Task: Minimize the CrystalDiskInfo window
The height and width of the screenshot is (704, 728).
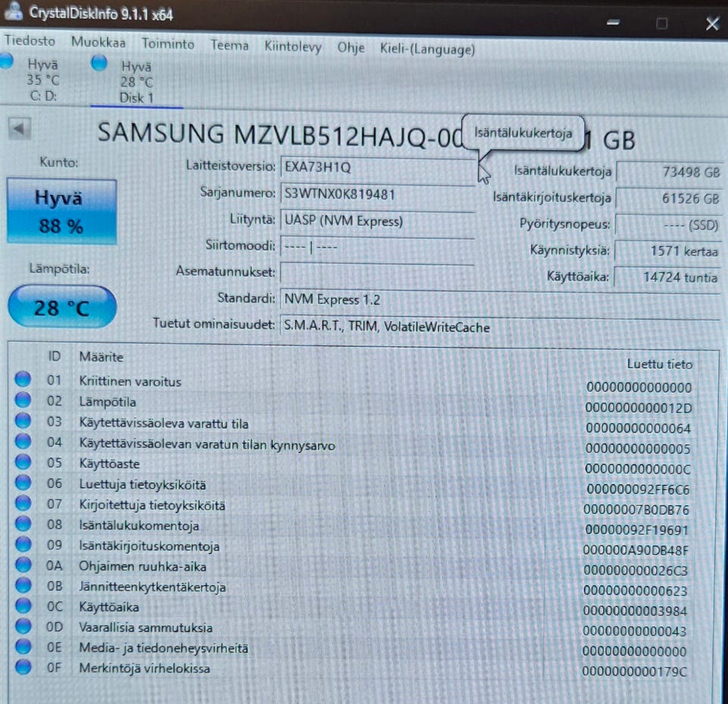Action: [613, 22]
